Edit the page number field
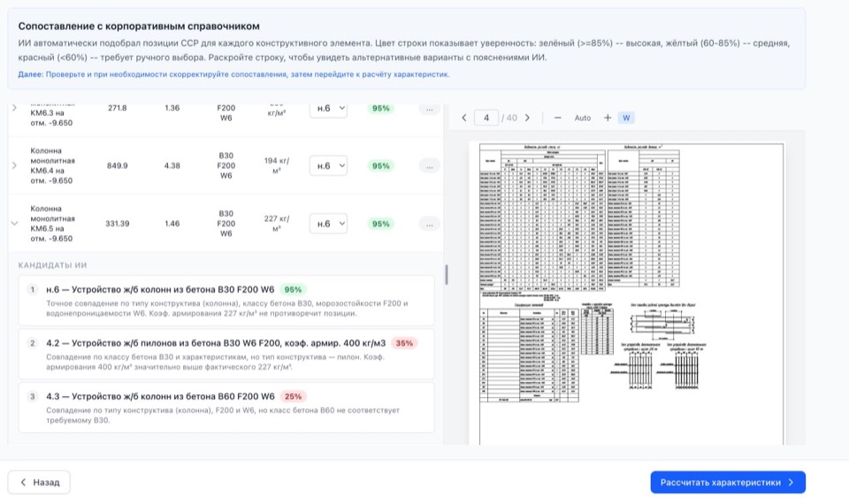The height and width of the screenshot is (504, 849). click(486, 118)
